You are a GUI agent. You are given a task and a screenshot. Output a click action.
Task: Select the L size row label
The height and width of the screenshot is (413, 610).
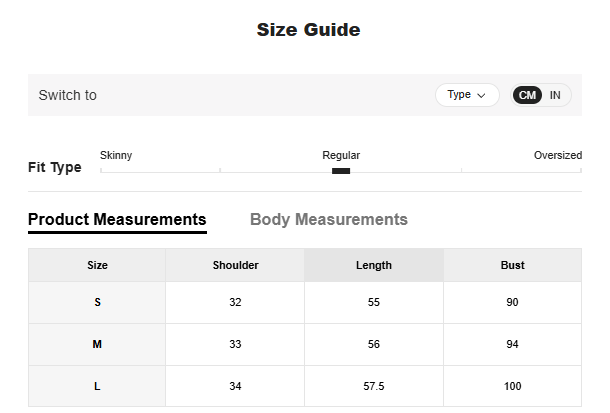point(97,386)
